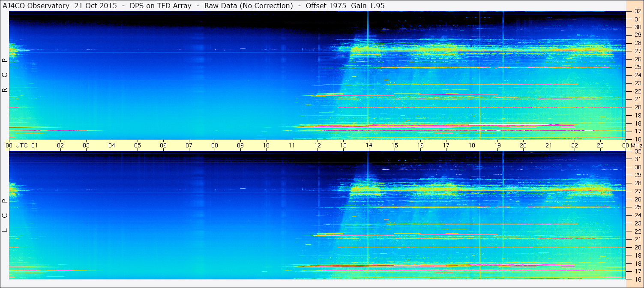This screenshot has height=288, width=644.
Task: Click the 27 frequency label of LCP panel
Action: [x=638, y=191]
